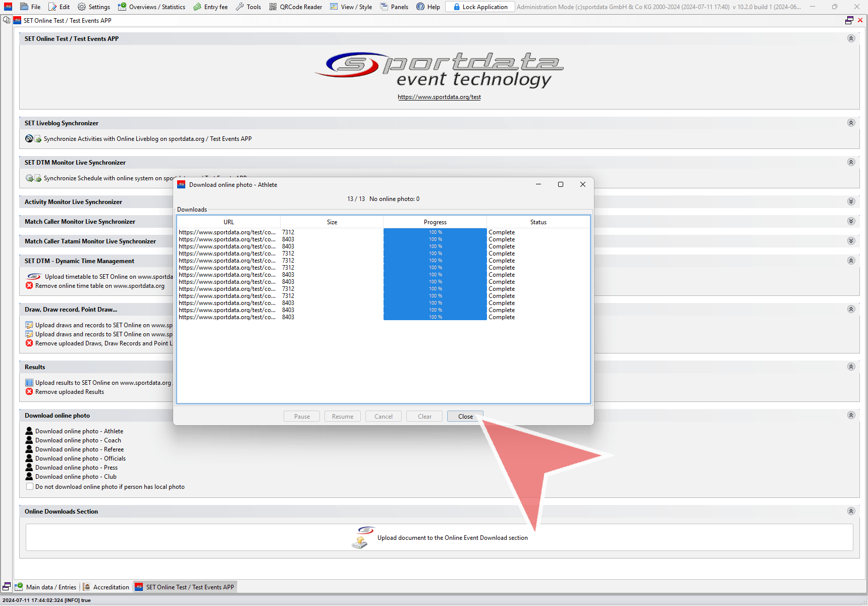Open the QRCode Reader tool
The width and height of the screenshot is (868, 606).
pos(296,7)
